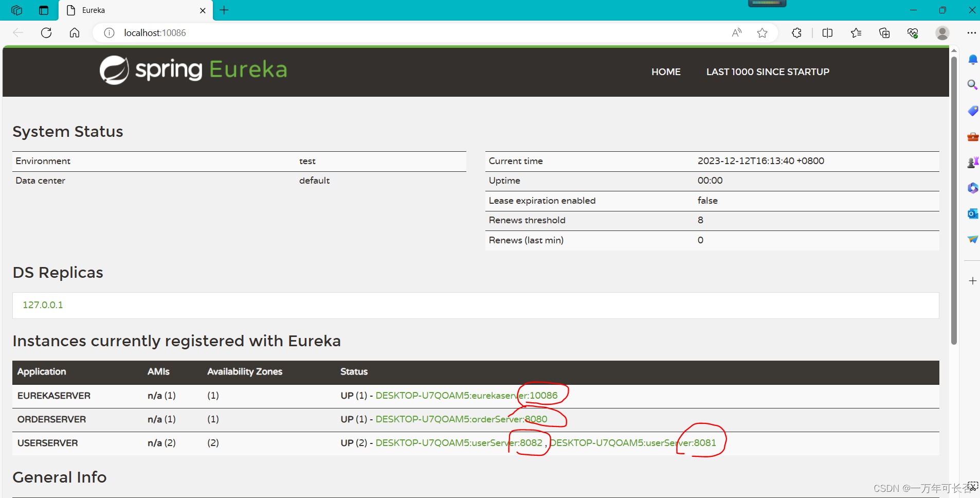Open Collections panel
980x498 pixels.
tap(884, 33)
